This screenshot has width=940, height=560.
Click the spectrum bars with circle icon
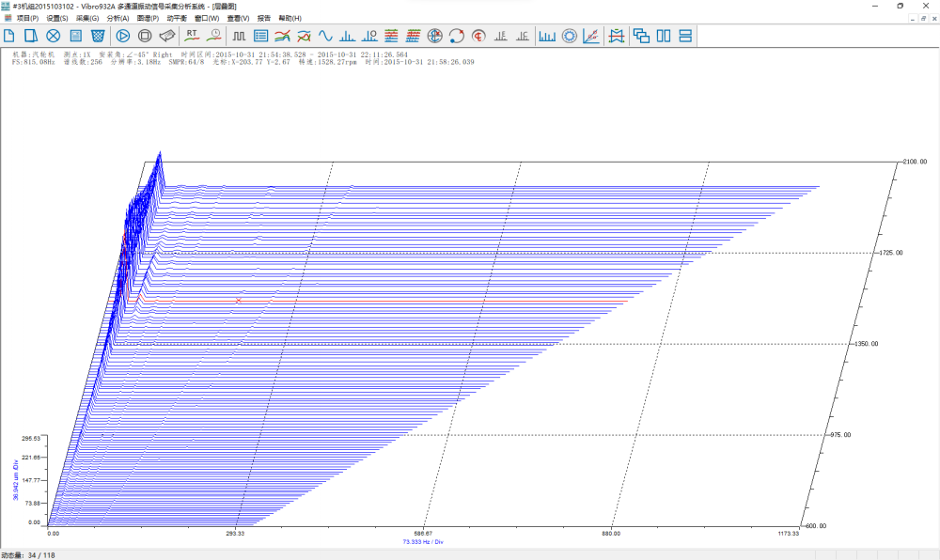point(369,36)
